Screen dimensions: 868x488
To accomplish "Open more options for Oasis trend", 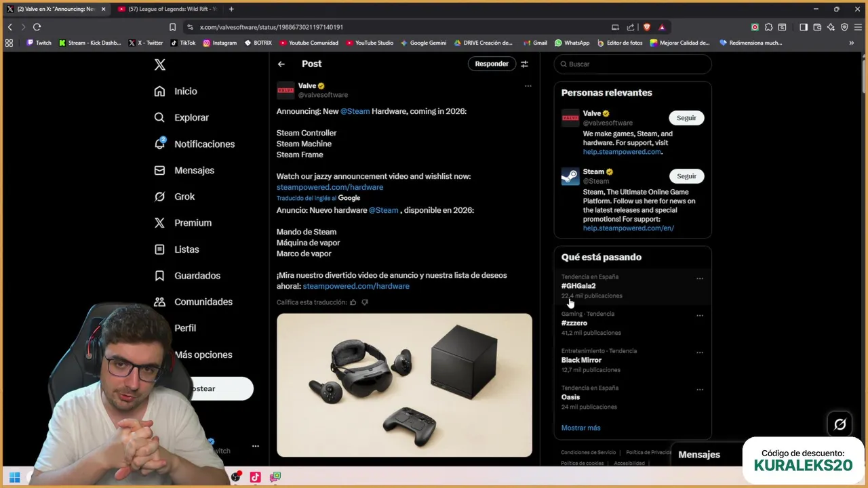I will pyautogui.click(x=700, y=390).
